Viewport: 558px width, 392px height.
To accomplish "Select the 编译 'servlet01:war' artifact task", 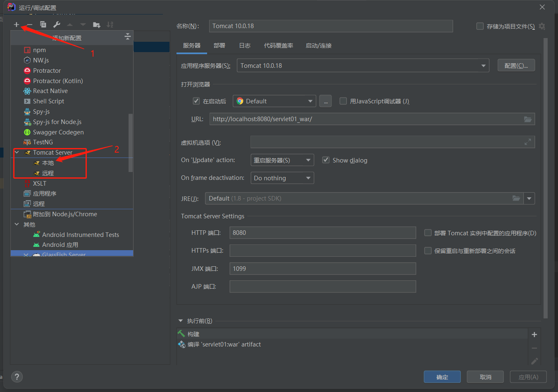I will tap(352, 344).
